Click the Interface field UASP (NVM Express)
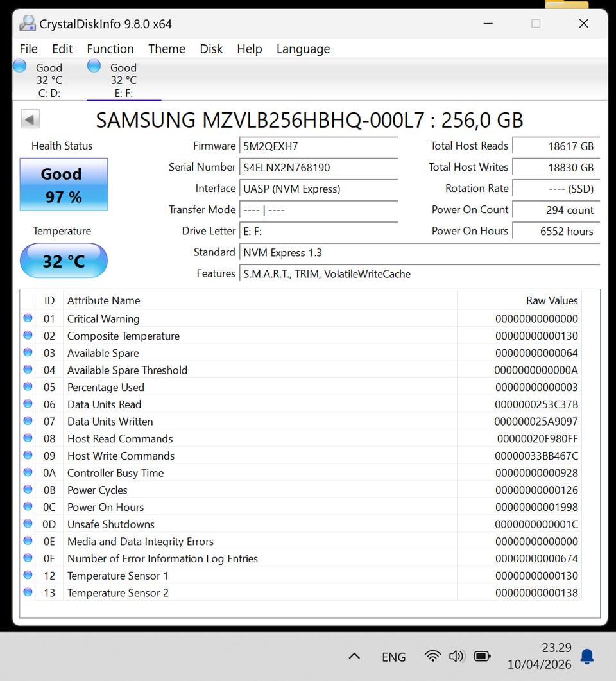This screenshot has height=681, width=616. 319,189
